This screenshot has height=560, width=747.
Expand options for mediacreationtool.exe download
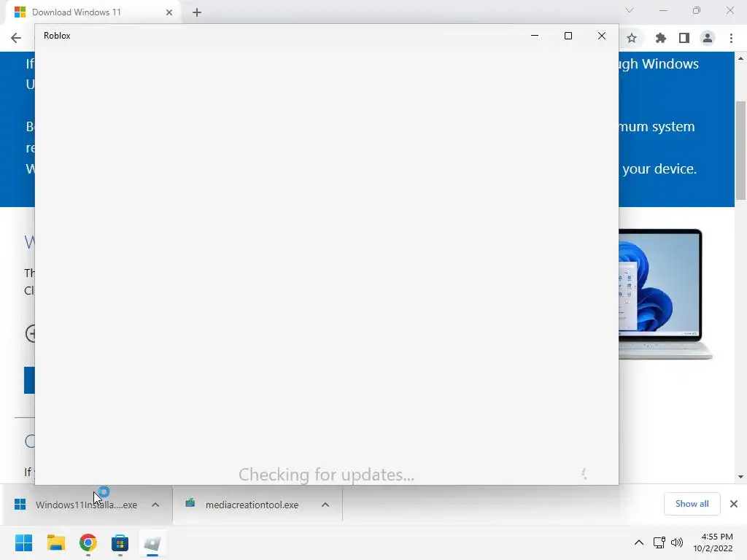325,505
